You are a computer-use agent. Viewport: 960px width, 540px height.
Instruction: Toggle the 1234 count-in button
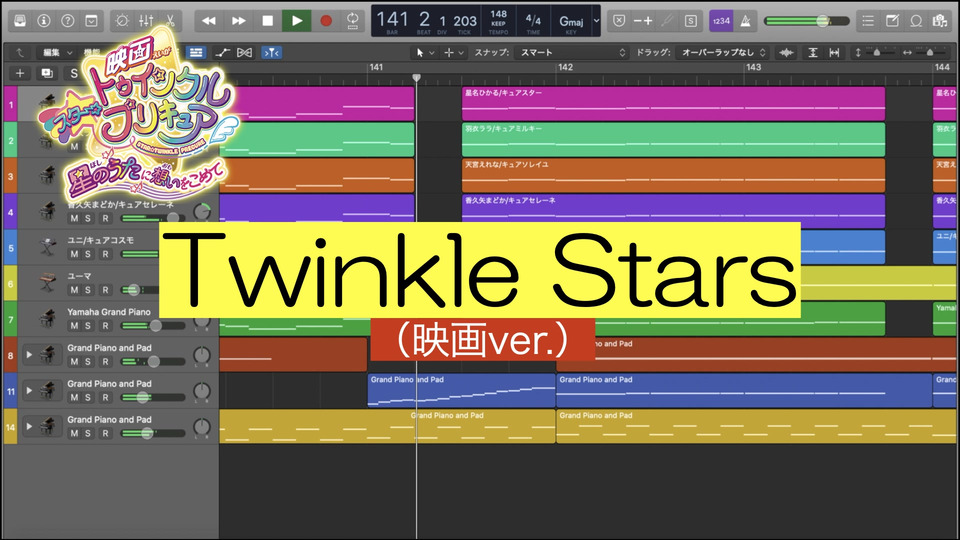click(x=721, y=21)
